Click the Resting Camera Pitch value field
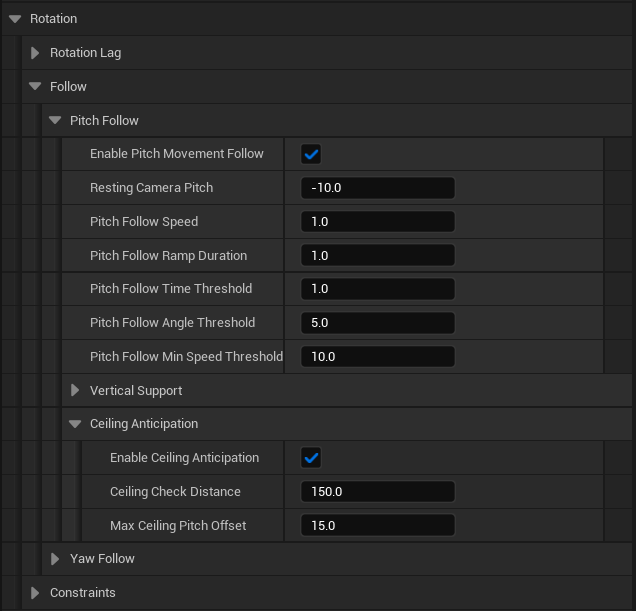The height and width of the screenshot is (611, 636). 377,188
